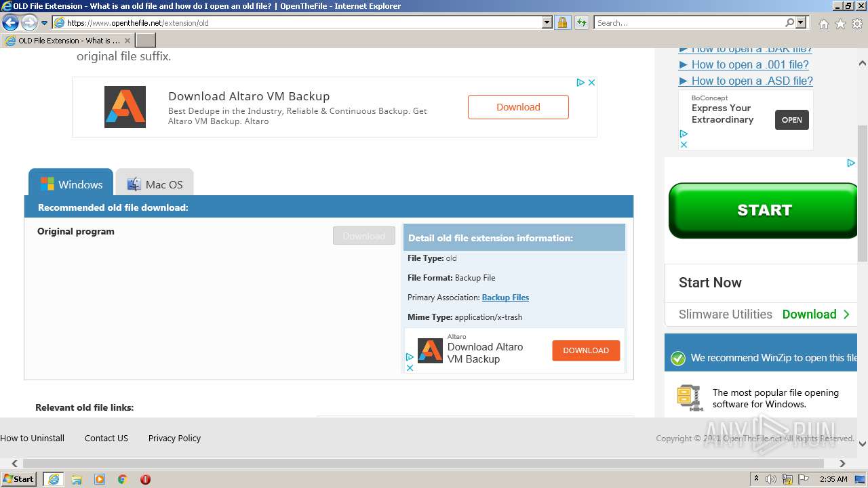The height and width of the screenshot is (488, 868).
Task: Click OPEN button in BoConcept ad
Action: click(x=791, y=120)
